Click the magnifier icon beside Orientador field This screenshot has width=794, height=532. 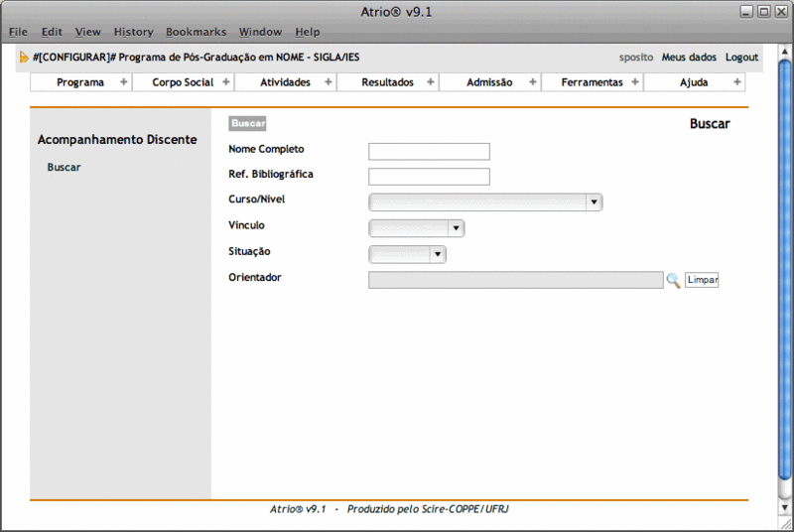coord(673,281)
